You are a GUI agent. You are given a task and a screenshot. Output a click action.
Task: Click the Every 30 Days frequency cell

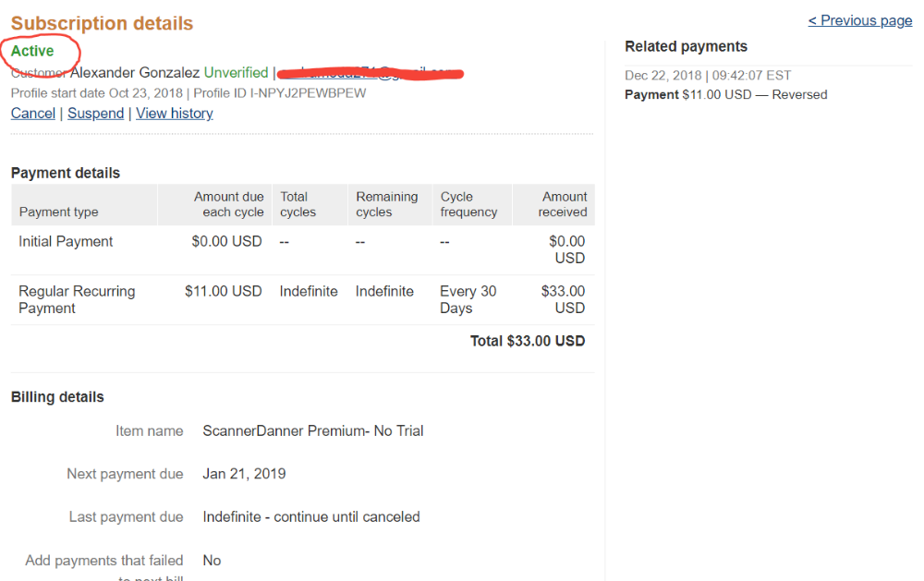pyautogui.click(x=468, y=299)
